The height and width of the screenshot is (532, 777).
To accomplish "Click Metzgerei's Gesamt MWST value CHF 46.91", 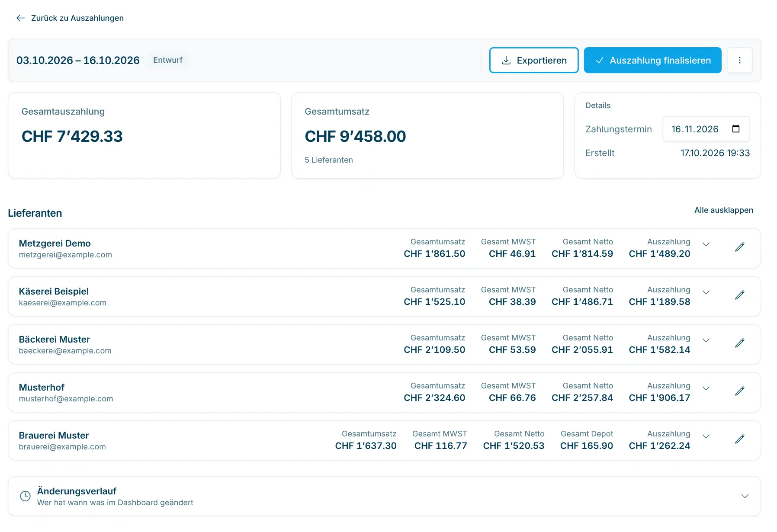I will tap(512, 254).
